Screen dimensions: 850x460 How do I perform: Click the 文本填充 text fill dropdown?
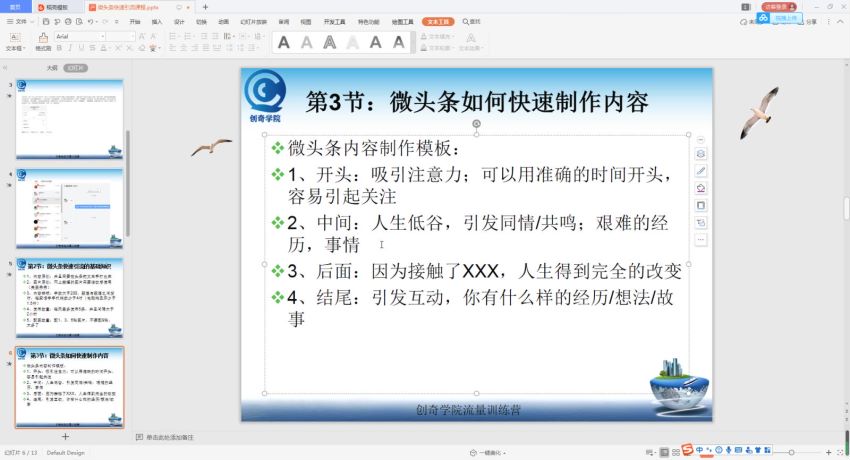click(x=437, y=36)
